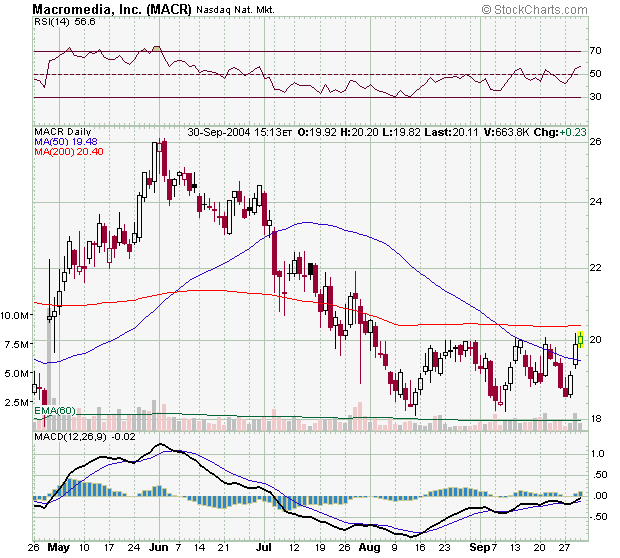Click the highlighted RSI overbought peak above 70
The image size is (620, 558).
coord(157,48)
